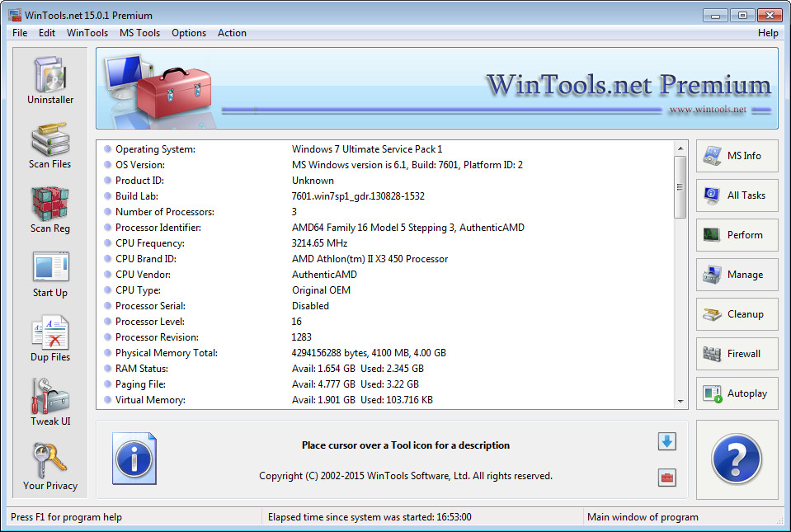Select the OS Version row label

[139, 165]
